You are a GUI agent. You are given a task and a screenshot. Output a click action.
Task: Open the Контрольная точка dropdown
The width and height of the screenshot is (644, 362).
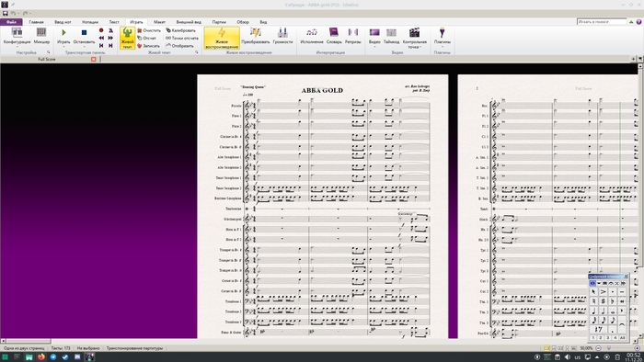pos(414,38)
